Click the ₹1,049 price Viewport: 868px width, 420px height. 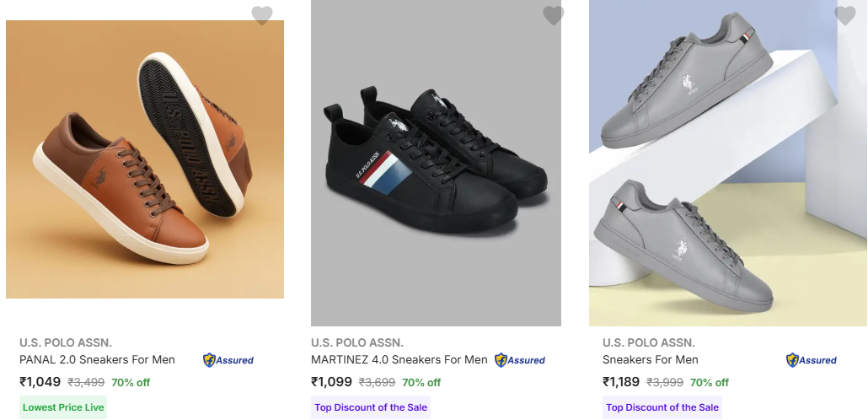40,382
